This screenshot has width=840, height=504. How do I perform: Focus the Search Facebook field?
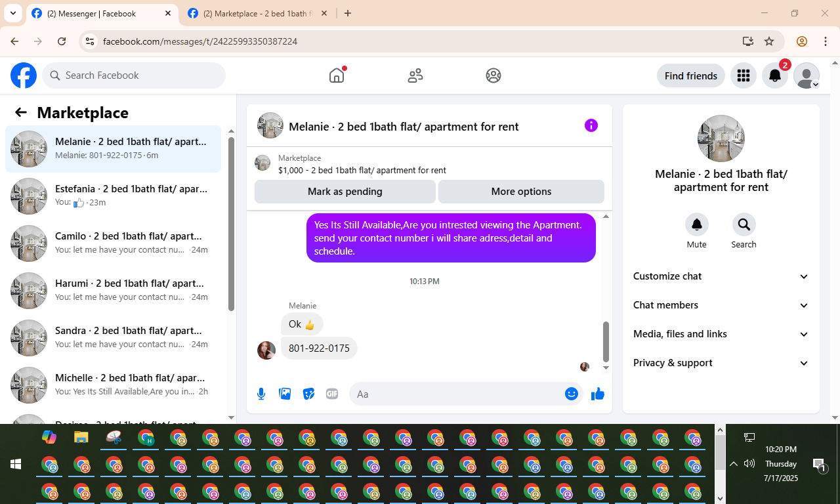click(134, 75)
